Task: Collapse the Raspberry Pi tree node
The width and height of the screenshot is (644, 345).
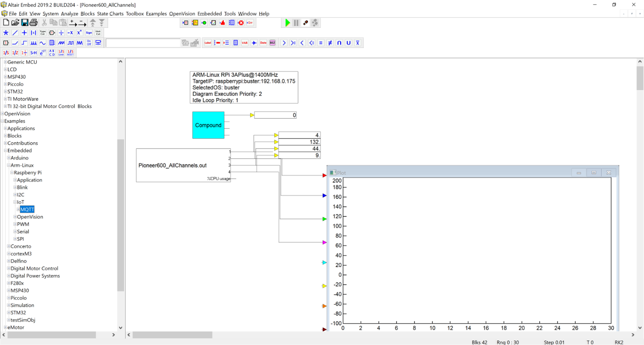Action: tap(12, 173)
